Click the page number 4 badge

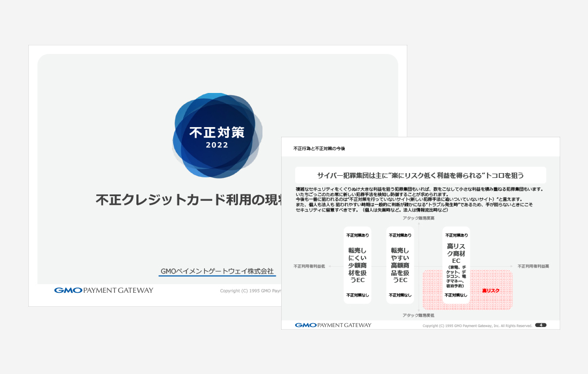(x=540, y=325)
